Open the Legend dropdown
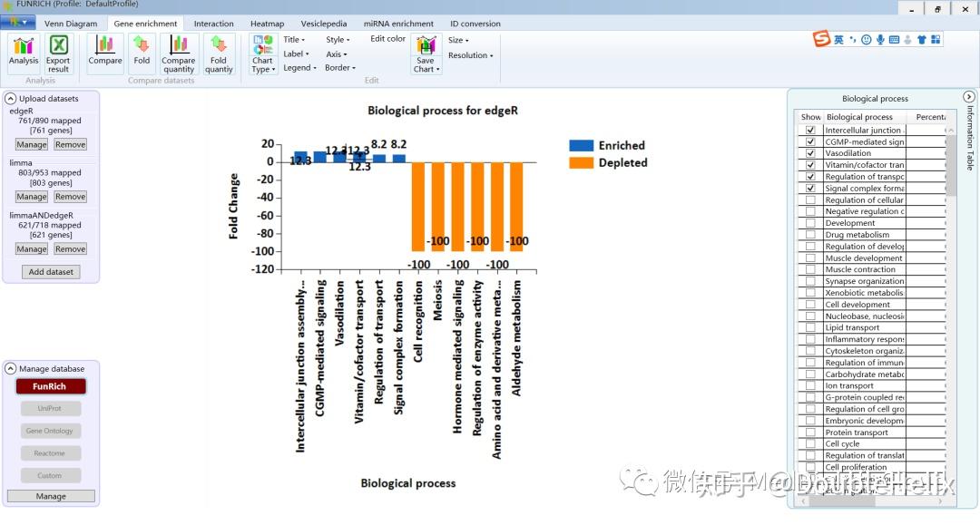This screenshot has width=980, height=525. click(299, 67)
